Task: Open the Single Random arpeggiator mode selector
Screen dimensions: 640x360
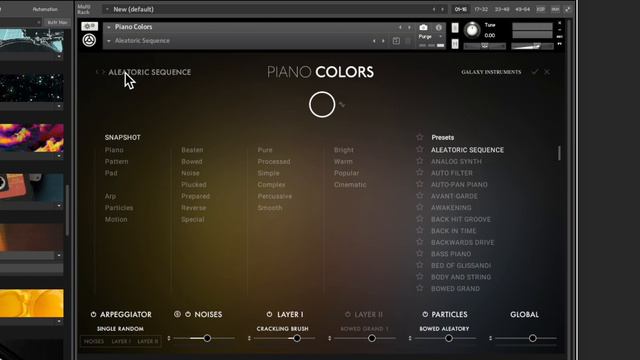Action: (x=120, y=329)
